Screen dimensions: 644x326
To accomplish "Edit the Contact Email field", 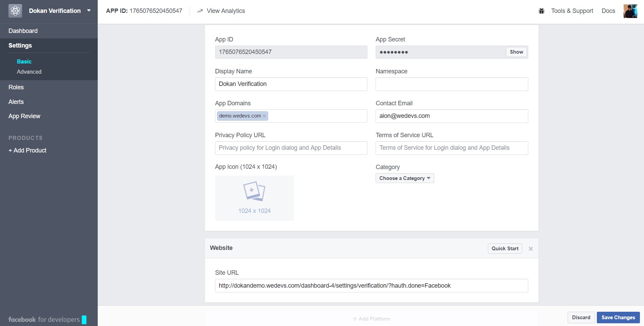I will 452,116.
